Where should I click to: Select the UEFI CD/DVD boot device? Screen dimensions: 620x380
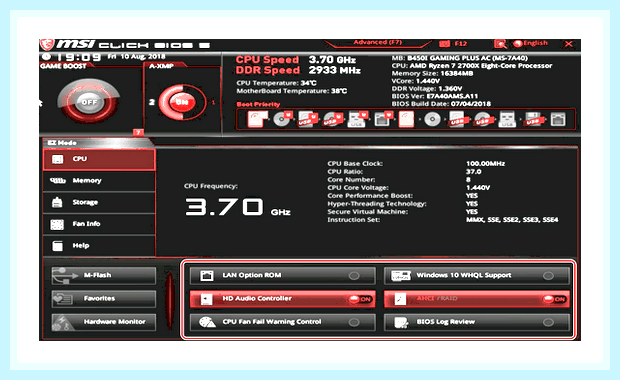282,119
